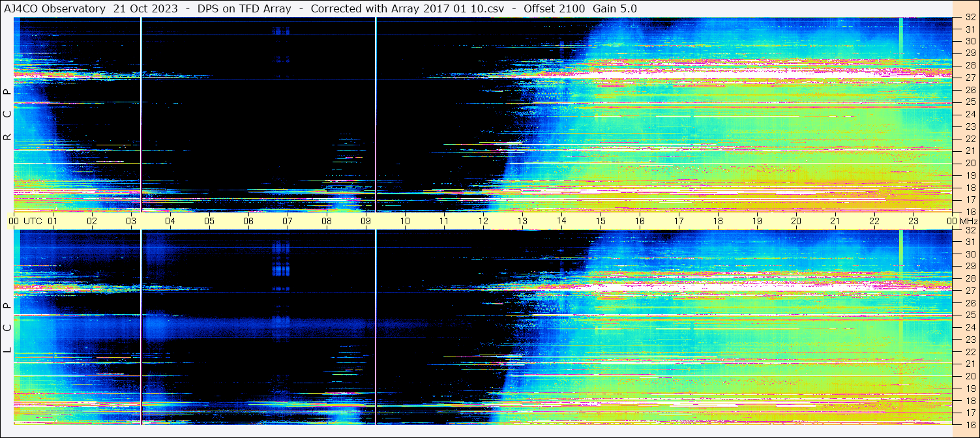Click the '03' hour tick label
This screenshot has width=980, height=438.
tap(131, 221)
